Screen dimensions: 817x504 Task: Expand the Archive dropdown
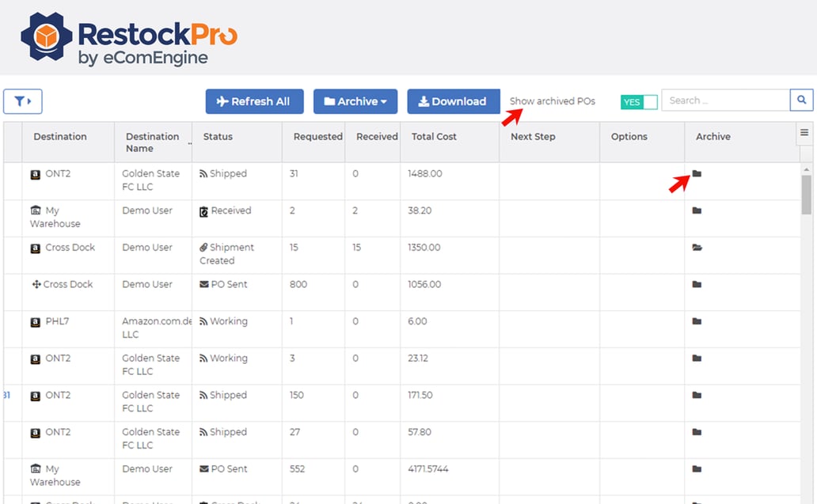coord(355,101)
